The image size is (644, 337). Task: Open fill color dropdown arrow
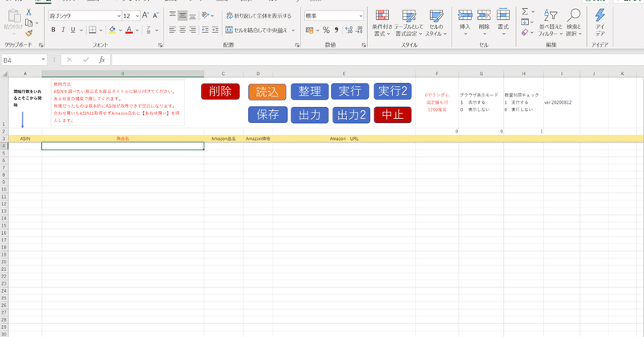click(120, 30)
